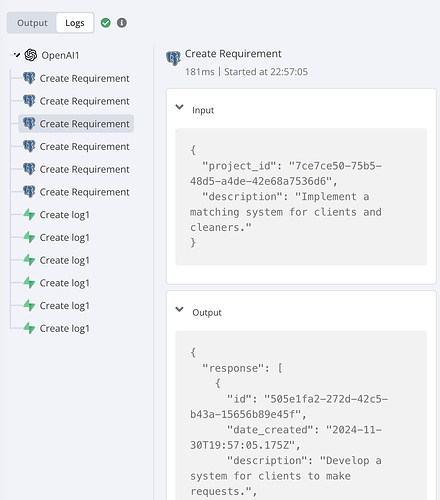Open the fourth Create Requirement log entry

pyautogui.click(x=76, y=146)
